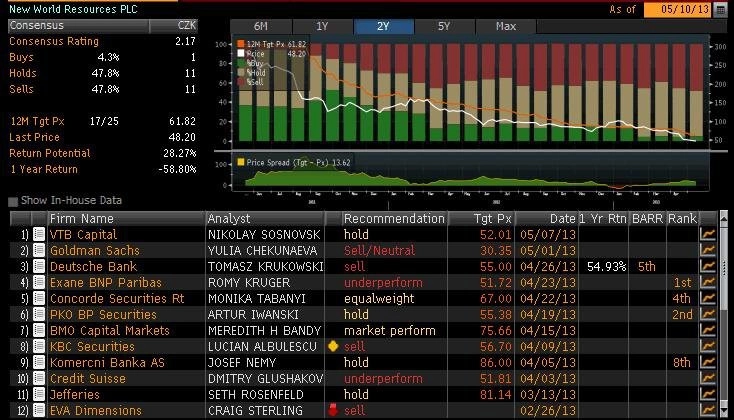
Task: Click the As of date field 05/10/13
Action: 677,9
